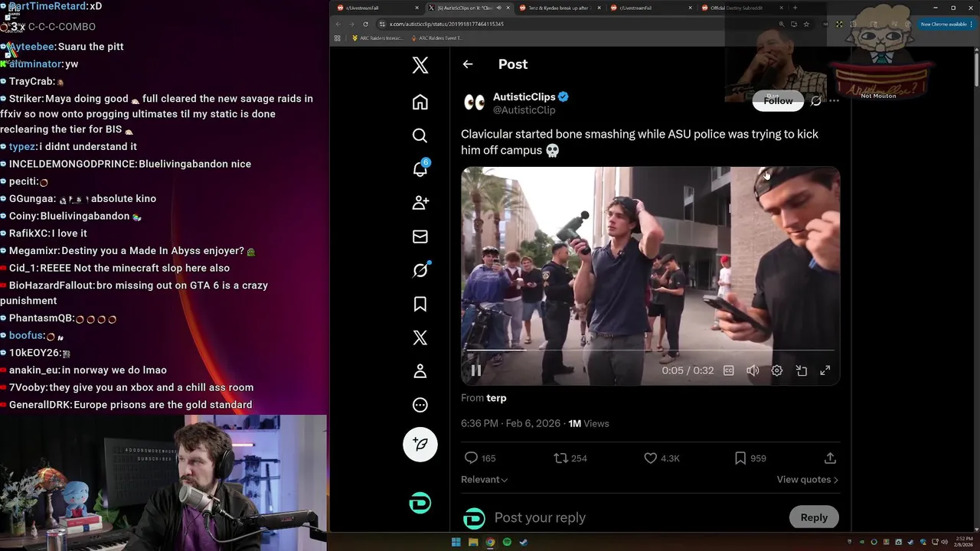980x551 pixels.
Task: Open Chrome menu beside New Chrome available
Action: (972, 24)
